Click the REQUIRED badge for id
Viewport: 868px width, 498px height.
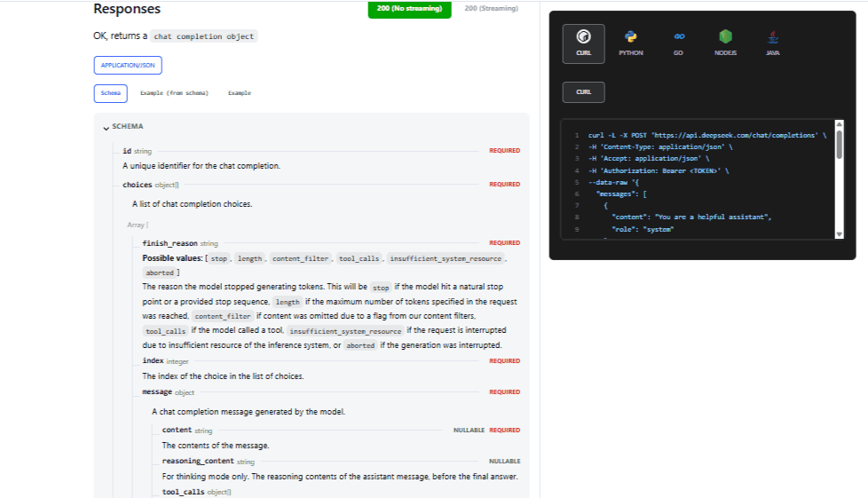point(504,151)
